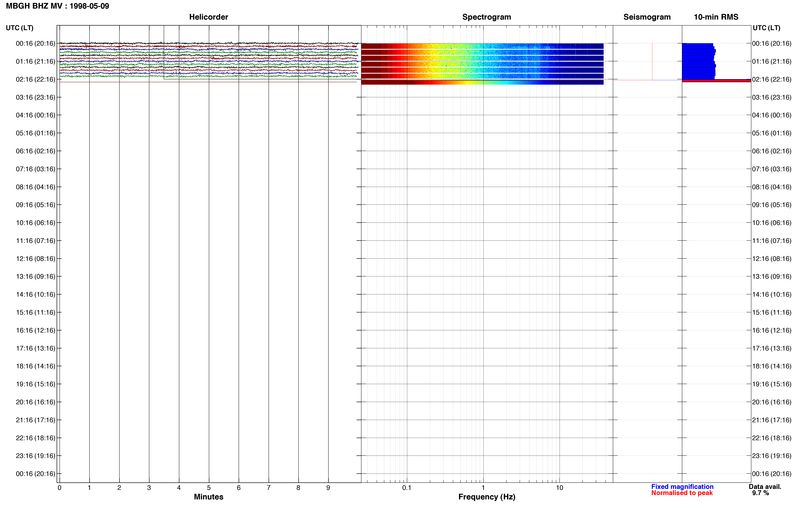Click the coloured spectrogram data band

pos(482,64)
